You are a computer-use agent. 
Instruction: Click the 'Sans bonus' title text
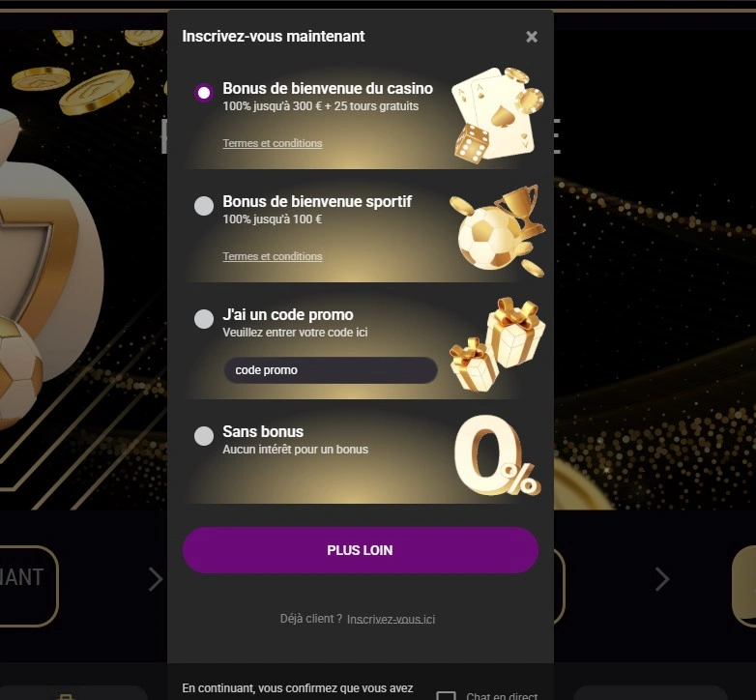[x=263, y=432]
